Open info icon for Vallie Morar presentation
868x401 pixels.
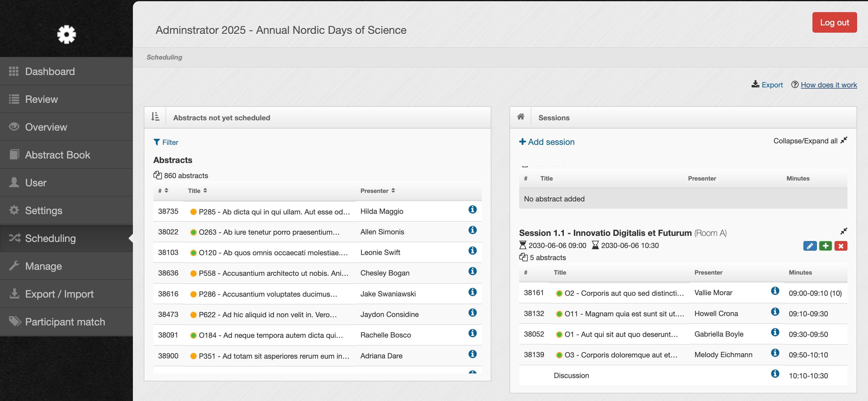coord(775,291)
